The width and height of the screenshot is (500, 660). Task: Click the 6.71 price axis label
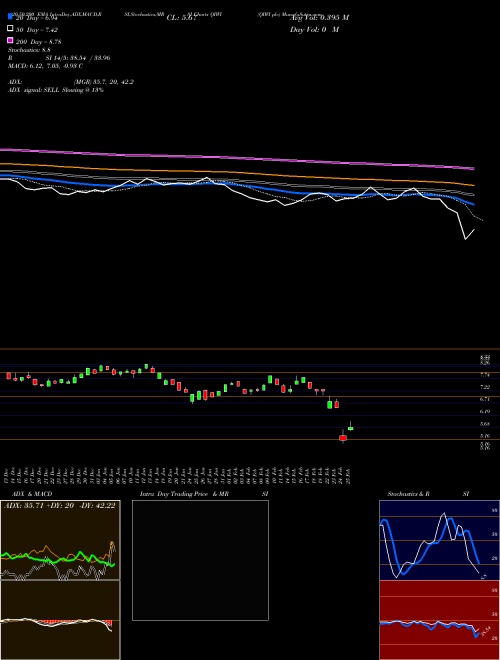[484, 399]
